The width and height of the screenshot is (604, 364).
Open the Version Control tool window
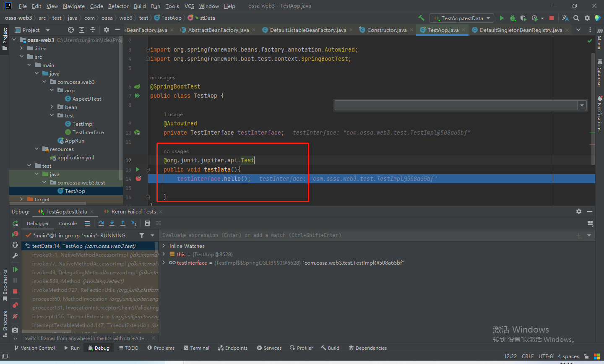coord(34,348)
